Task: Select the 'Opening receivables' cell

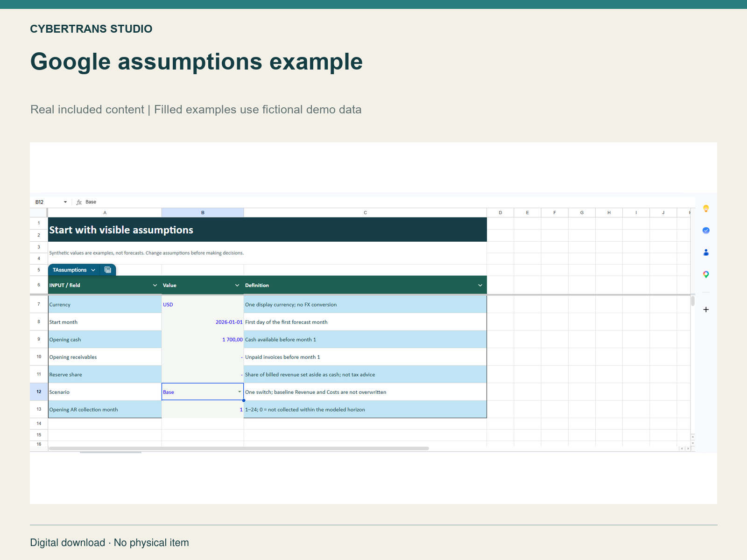Action: pos(105,357)
